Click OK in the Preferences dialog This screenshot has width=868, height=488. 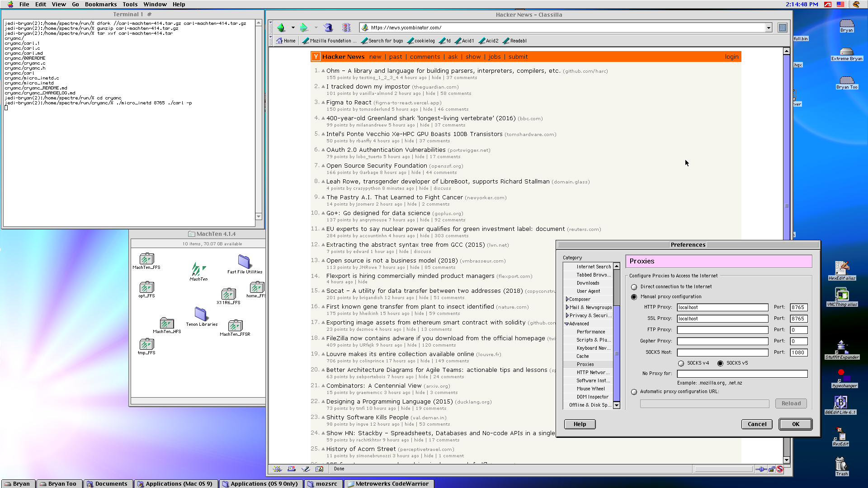pyautogui.click(x=795, y=424)
